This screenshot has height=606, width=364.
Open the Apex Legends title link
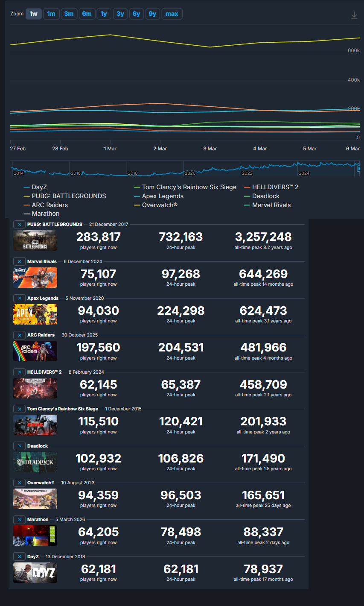pos(43,298)
